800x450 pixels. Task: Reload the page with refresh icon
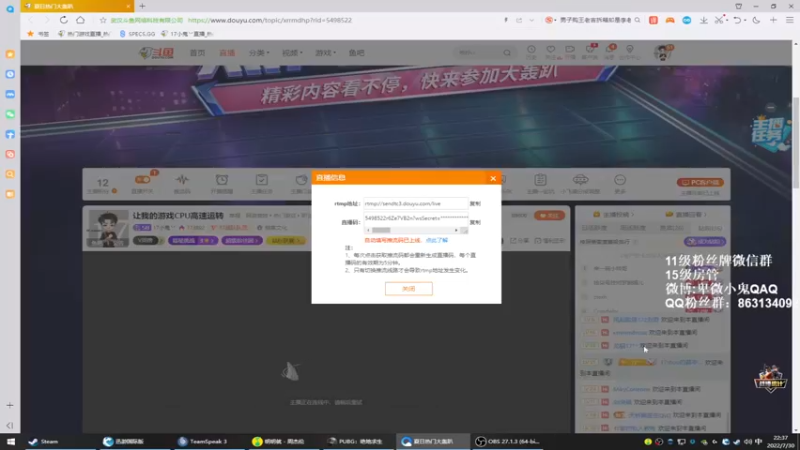coord(63,20)
